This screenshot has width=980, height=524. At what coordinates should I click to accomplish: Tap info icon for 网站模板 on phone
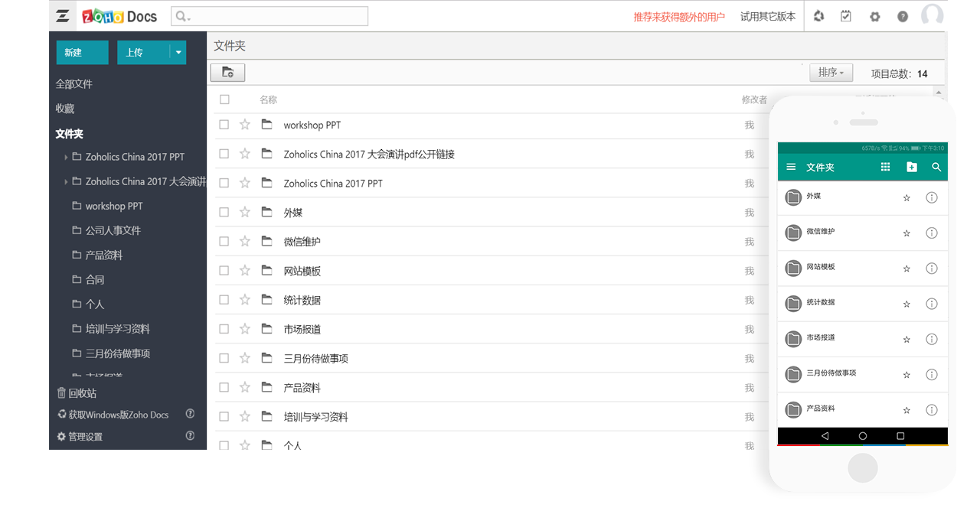coord(932,269)
